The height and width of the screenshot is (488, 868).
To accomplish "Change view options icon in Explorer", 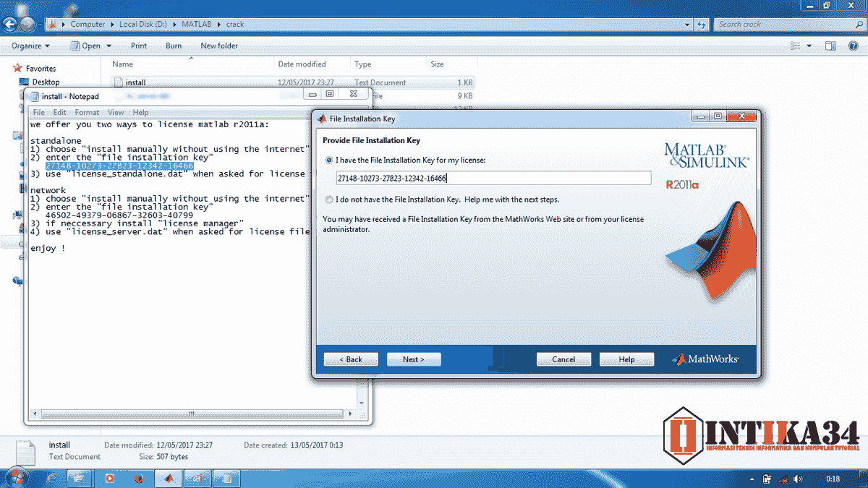I will (797, 46).
